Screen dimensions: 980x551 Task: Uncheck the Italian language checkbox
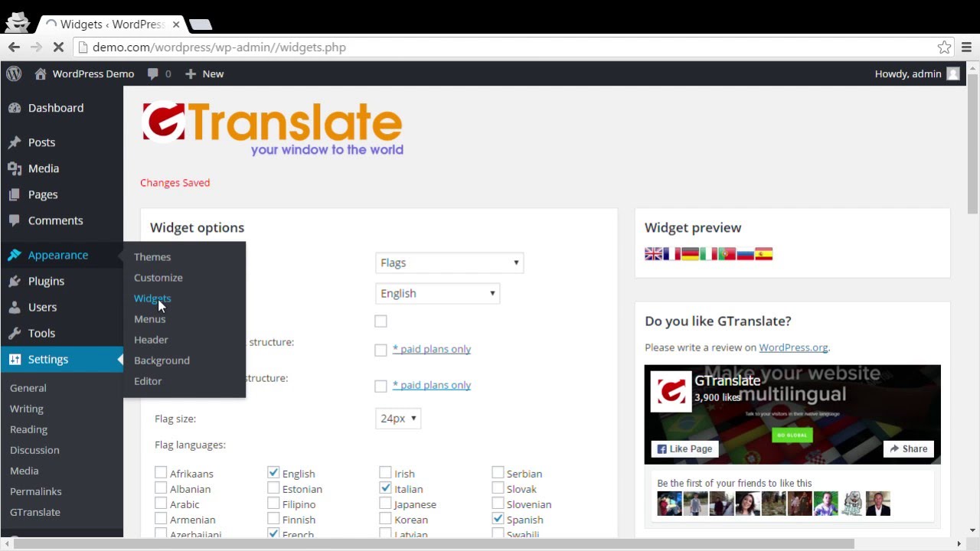click(x=386, y=488)
